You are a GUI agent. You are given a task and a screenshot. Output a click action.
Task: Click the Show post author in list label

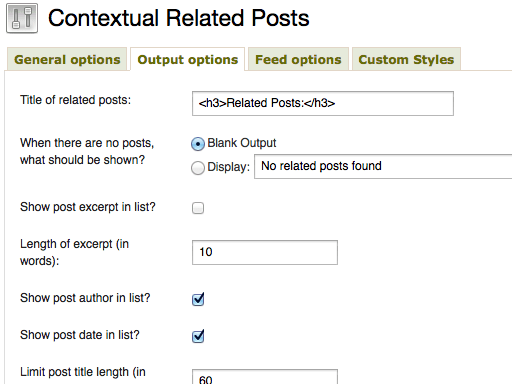85,298
